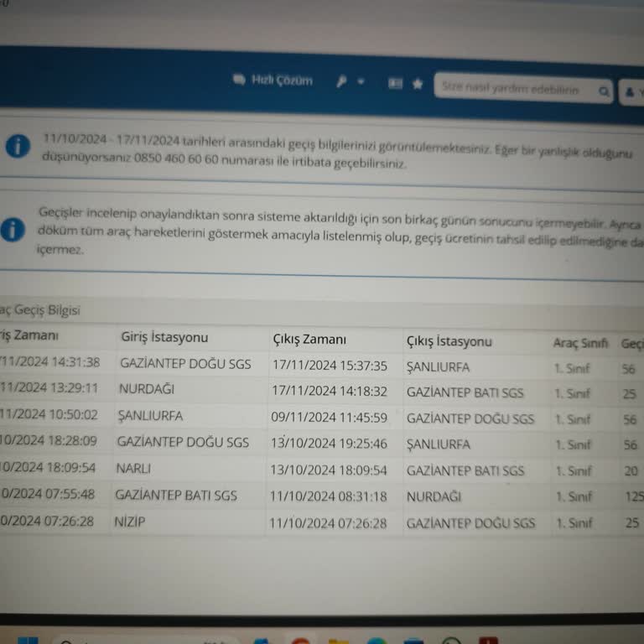Select exit time '09/11/2024 11:45:59'

tap(329, 418)
